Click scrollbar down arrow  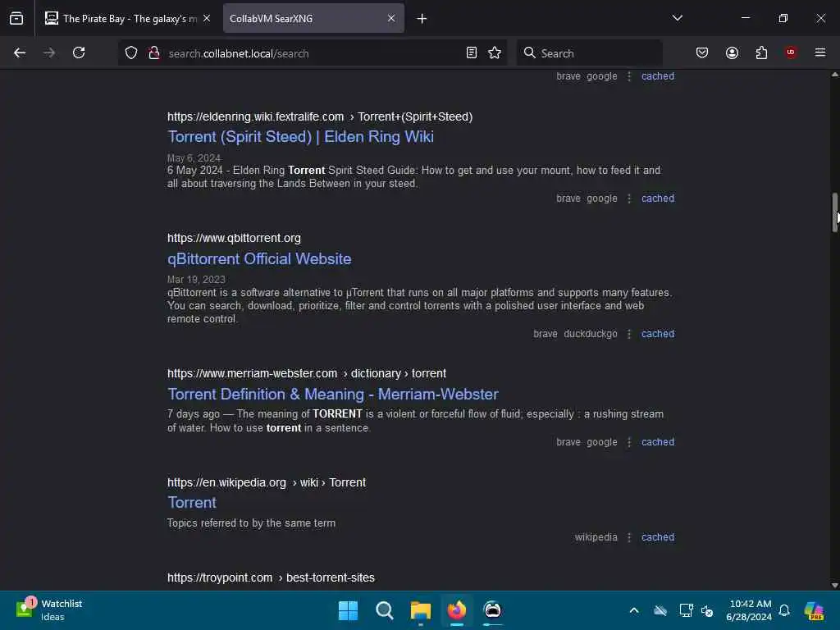[834, 586]
